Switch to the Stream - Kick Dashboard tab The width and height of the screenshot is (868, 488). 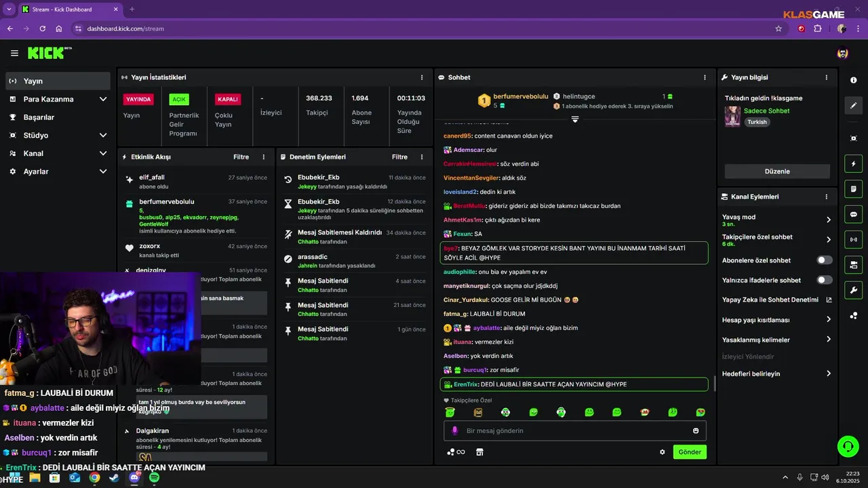pyautogui.click(x=70, y=9)
